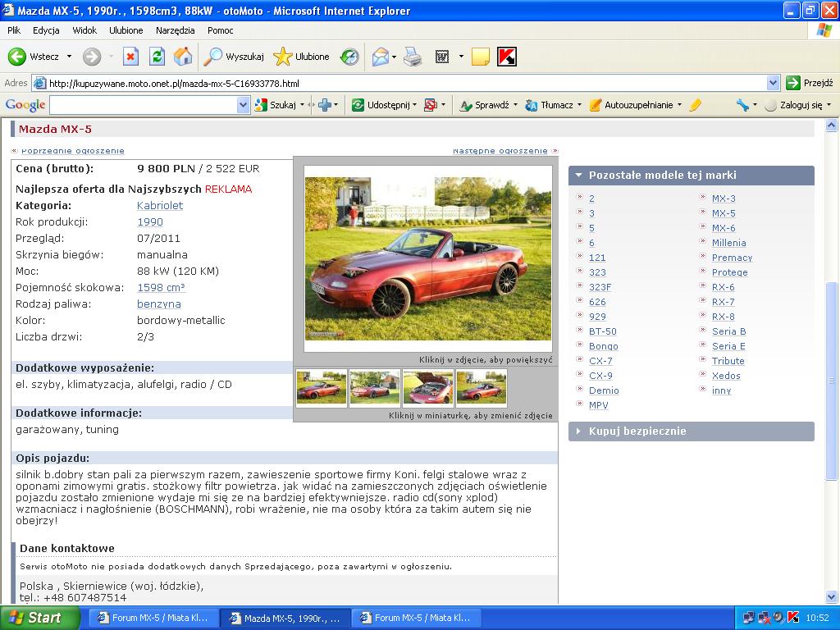The width and height of the screenshot is (840, 630).
Task: Refresh the page with the green arrows icon
Action: pos(157,57)
